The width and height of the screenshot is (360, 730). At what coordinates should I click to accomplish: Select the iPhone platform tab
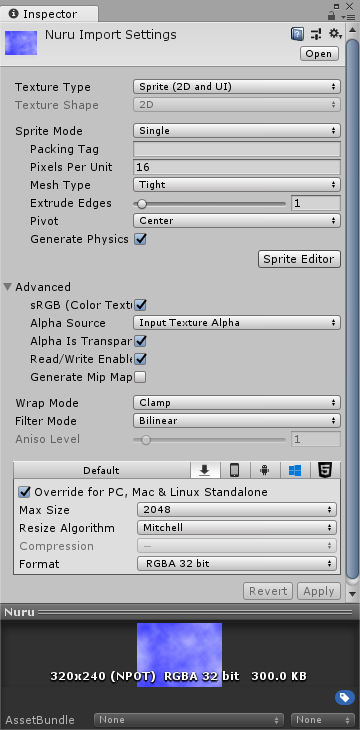pyautogui.click(x=235, y=471)
